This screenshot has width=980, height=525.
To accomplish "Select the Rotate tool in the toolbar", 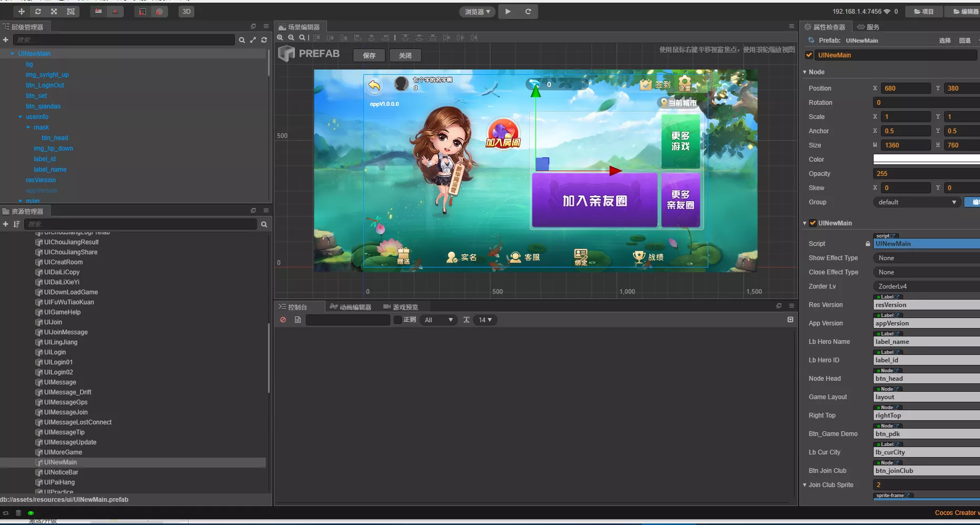I will [x=37, y=11].
